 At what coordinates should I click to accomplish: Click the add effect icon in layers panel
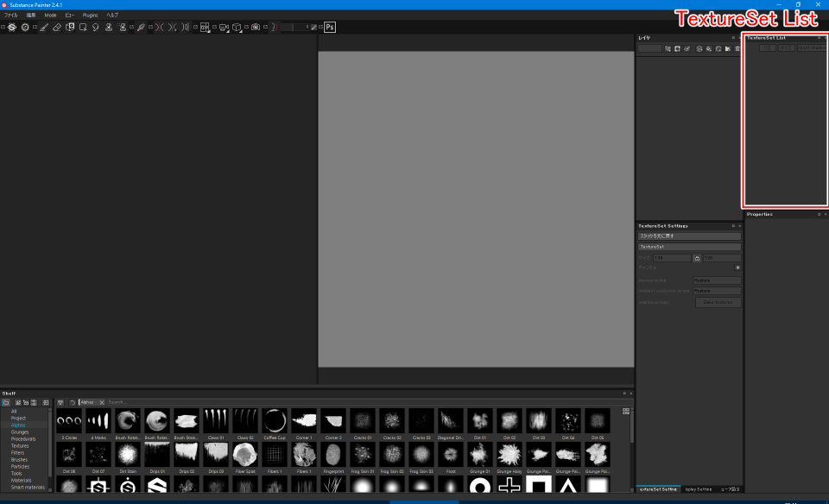[x=668, y=48]
